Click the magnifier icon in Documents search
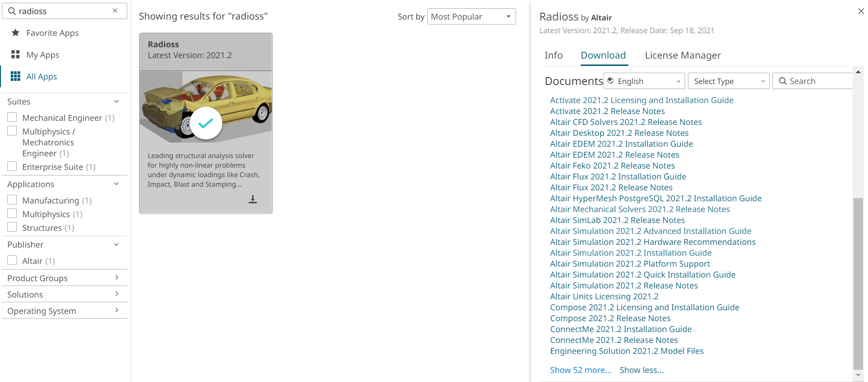The image size is (868, 382). [x=783, y=81]
